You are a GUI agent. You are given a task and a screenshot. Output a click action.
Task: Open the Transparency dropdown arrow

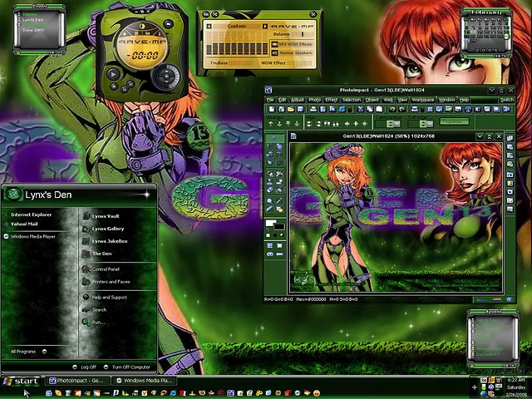tap(397, 124)
